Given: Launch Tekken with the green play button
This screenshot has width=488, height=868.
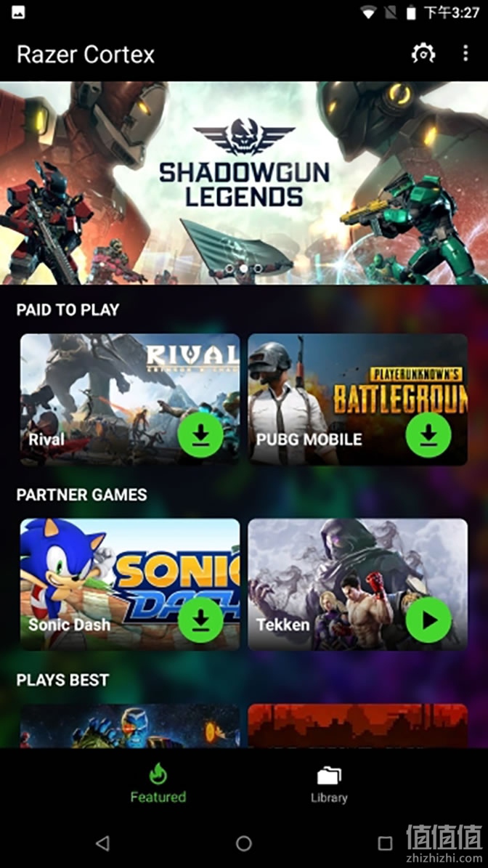Looking at the screenshot, I should (x=428, y=620).
